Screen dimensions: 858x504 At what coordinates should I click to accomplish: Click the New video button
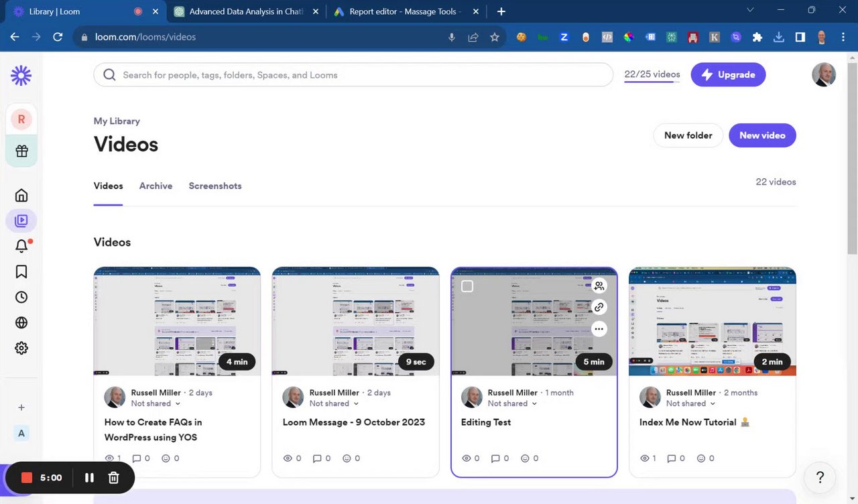(x=762, y=135)
